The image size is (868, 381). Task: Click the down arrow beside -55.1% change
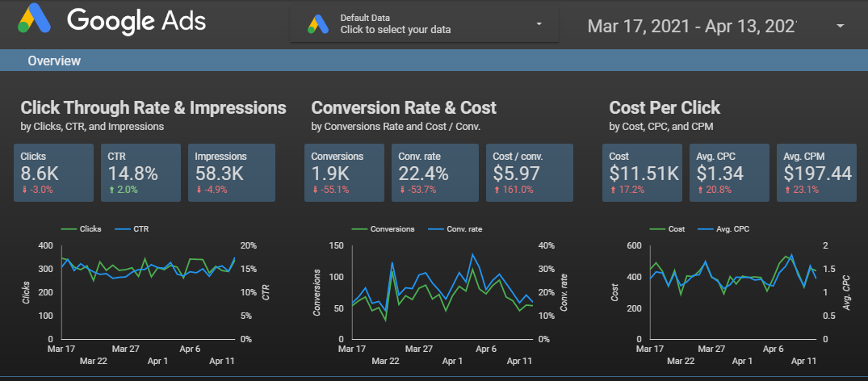(314, 190)
